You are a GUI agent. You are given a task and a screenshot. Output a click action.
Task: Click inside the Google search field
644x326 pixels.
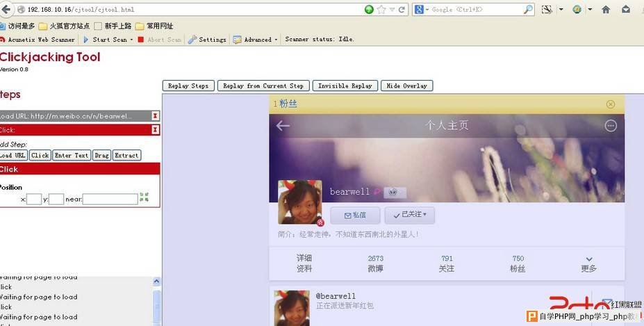477,10
